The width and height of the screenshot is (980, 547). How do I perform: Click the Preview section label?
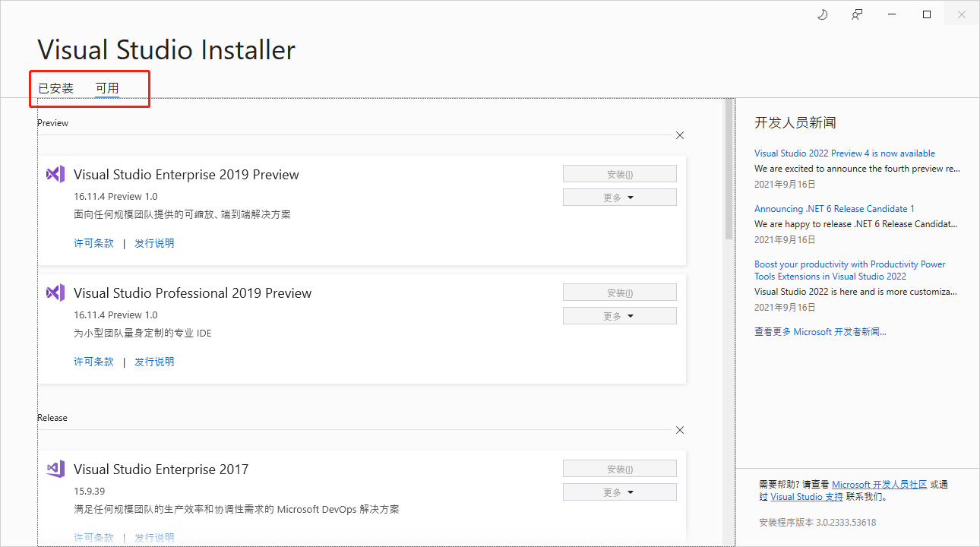[52, 123]
